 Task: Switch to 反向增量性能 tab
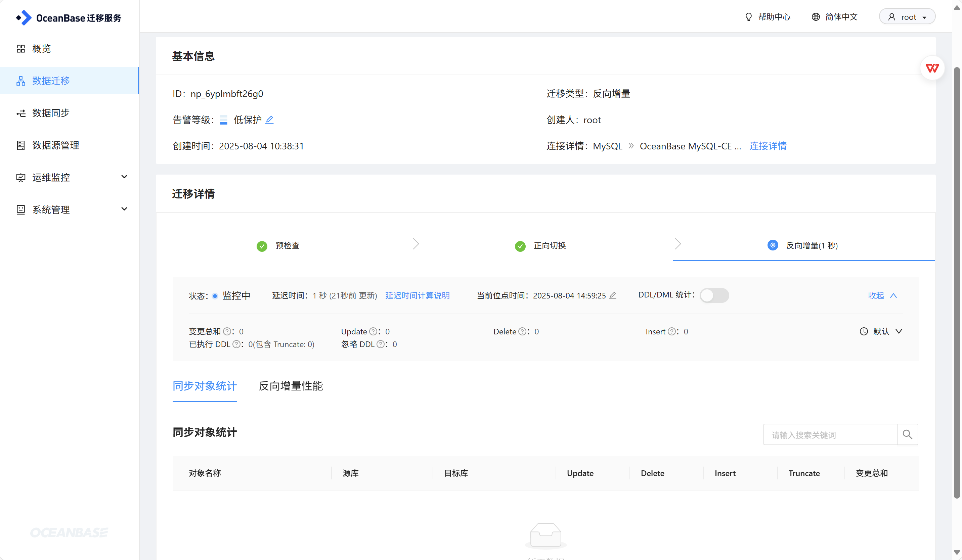(291, 386)
